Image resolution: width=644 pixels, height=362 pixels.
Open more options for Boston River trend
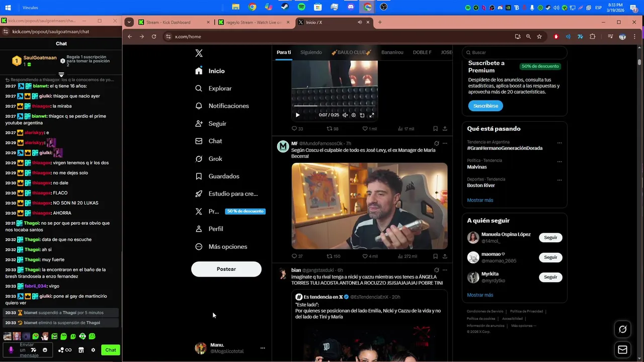tap(559, 180)
